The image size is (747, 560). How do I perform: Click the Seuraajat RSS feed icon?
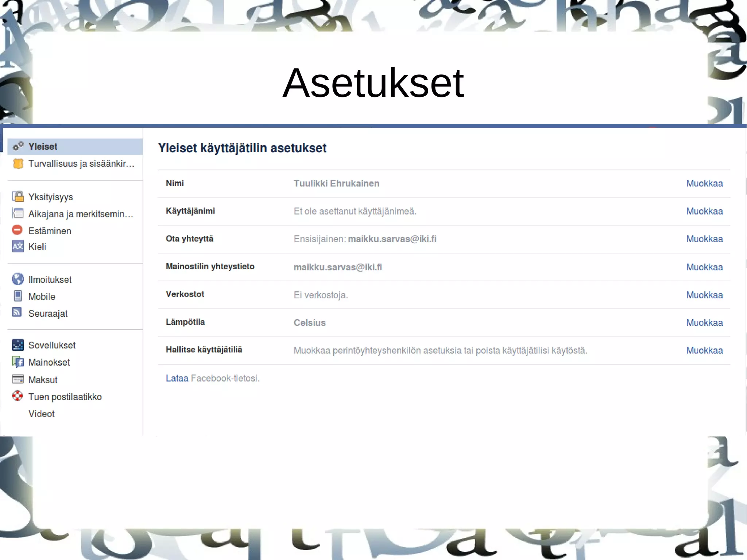(17, 312)
